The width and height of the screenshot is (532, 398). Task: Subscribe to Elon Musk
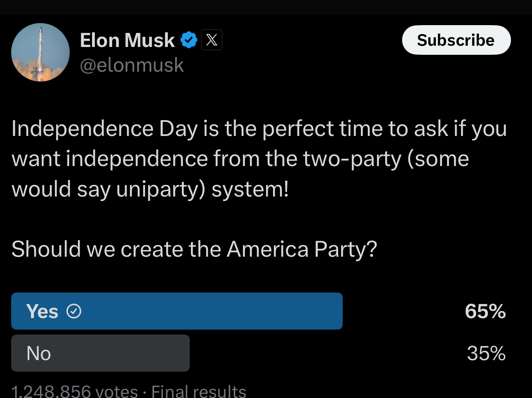456,40
